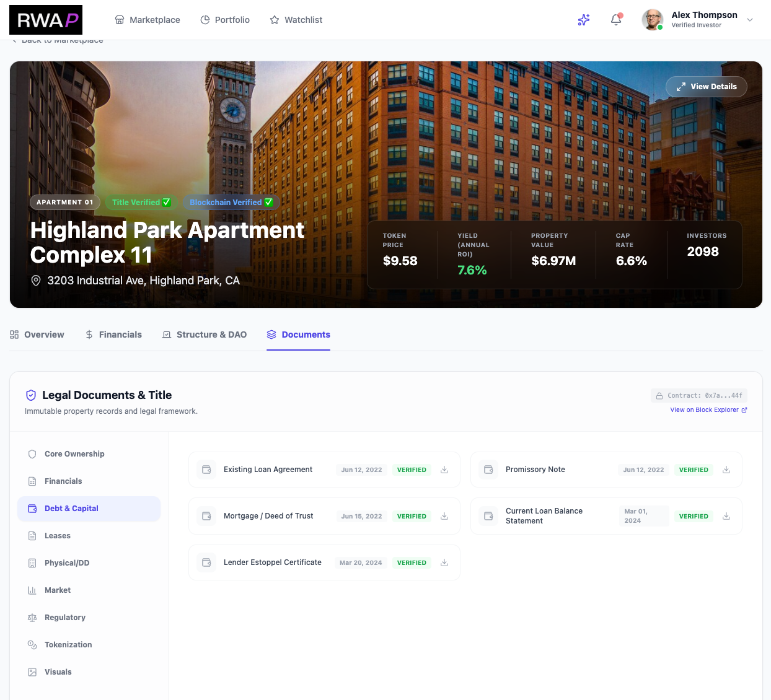Download the Mortgage / Deed of Trust

click(x=444, y=516)
